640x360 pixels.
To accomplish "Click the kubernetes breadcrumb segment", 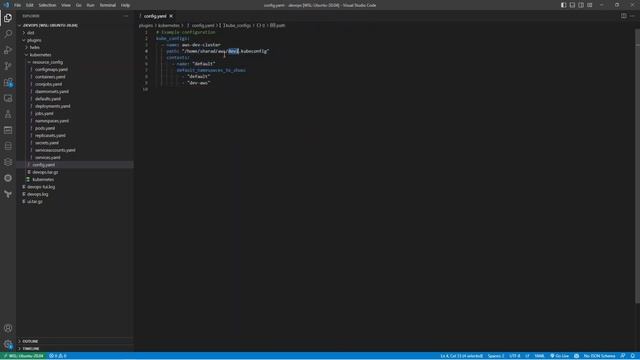I will coord(169,25).
